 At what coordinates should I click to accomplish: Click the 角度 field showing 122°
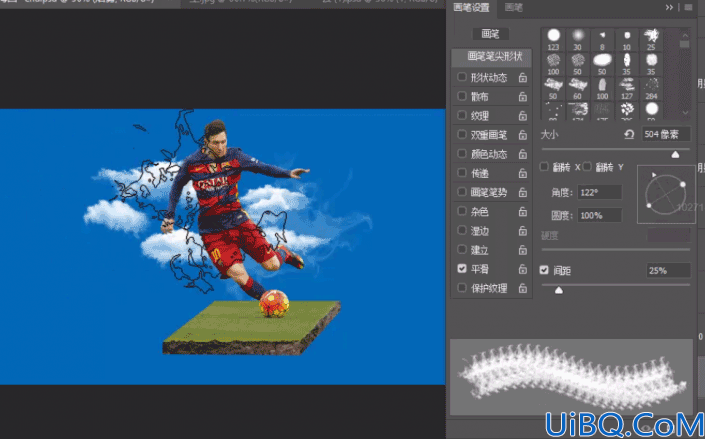599,193
